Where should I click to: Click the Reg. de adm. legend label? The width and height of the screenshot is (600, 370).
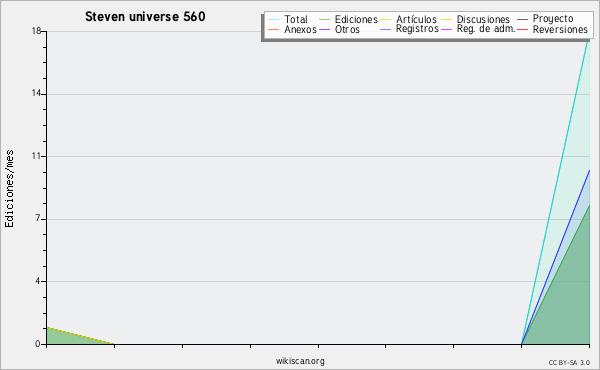tap(486, 29)
